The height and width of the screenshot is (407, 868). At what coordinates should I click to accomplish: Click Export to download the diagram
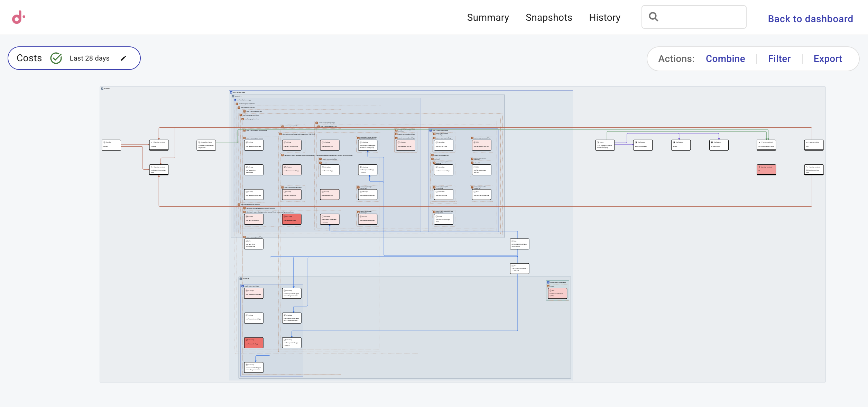tap(828, 58)
